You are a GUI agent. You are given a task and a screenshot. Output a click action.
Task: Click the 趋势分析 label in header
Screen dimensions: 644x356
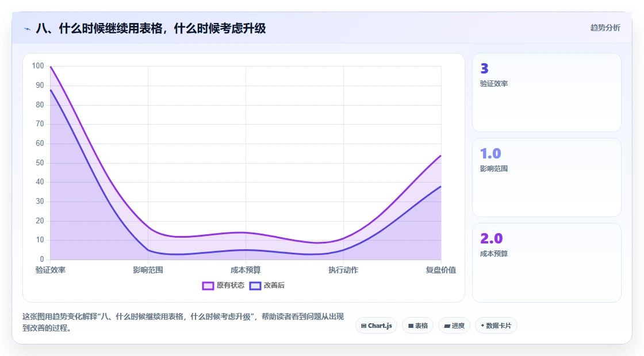click(605, 28)
